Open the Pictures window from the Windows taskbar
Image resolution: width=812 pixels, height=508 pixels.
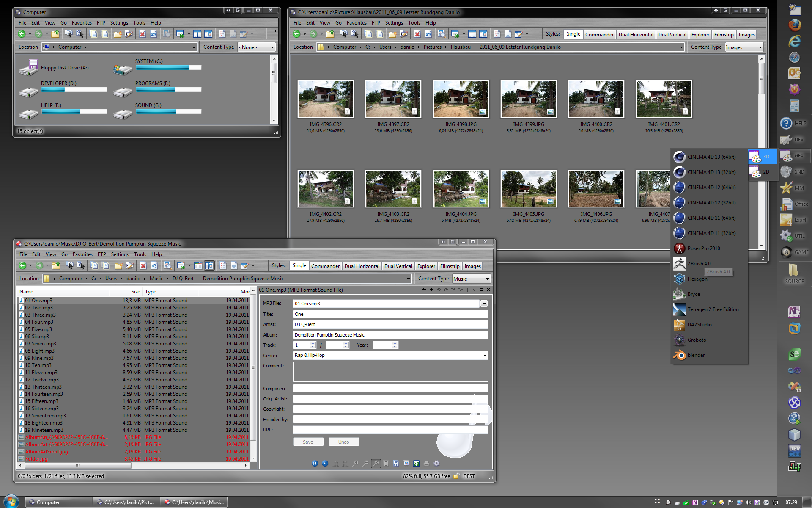[126, 502]
